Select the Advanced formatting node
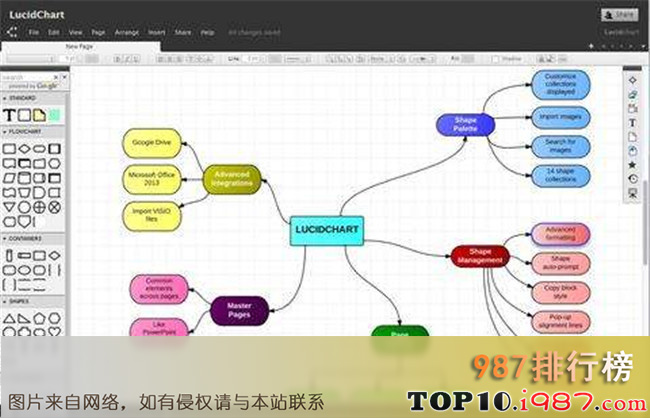The image size is (650, 418). [x=560, y=234]
